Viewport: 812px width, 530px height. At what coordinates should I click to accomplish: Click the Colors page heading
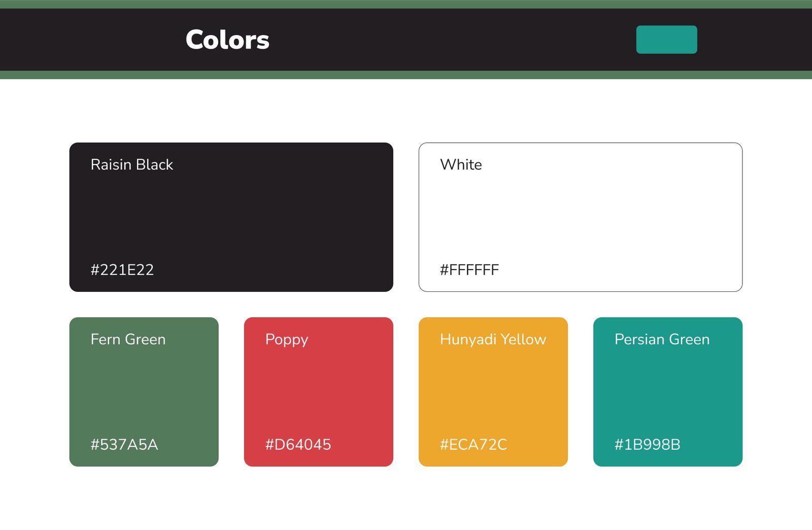227,40
